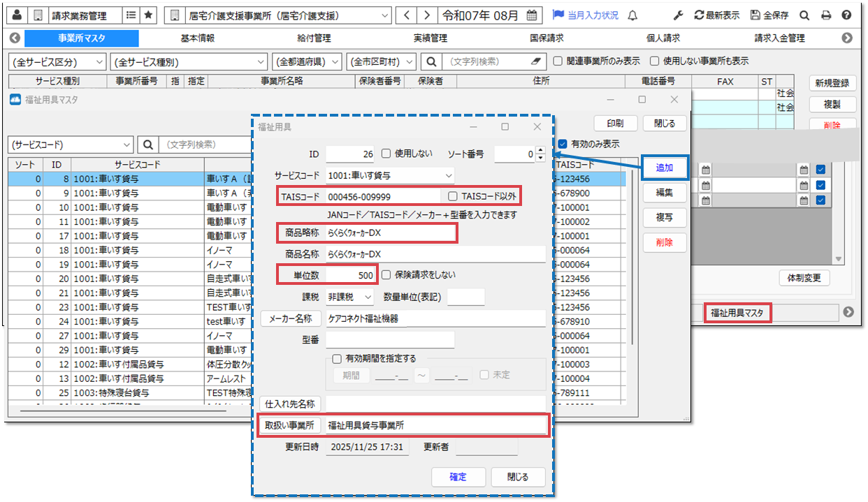Click the ソート番号 spinner up arrow
Image resolution: width=868 pixels, height=502 pixels.
point(540,150)
